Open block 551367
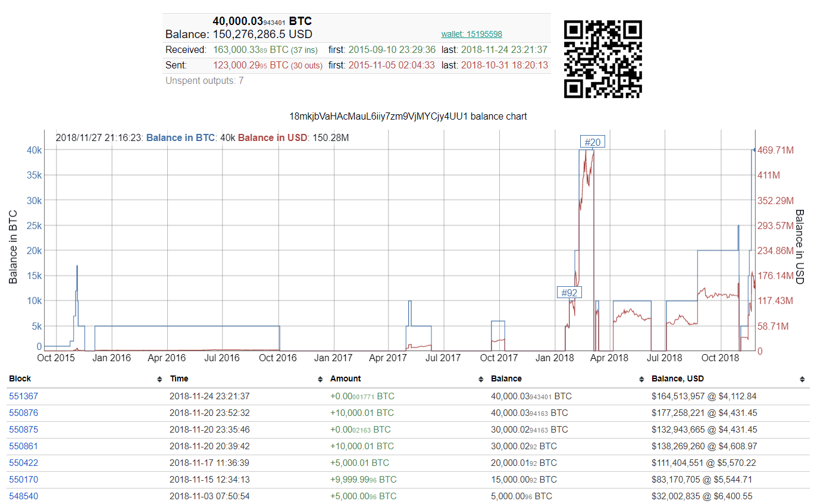This screenshot has width=817, height=504. pos(23,396)
